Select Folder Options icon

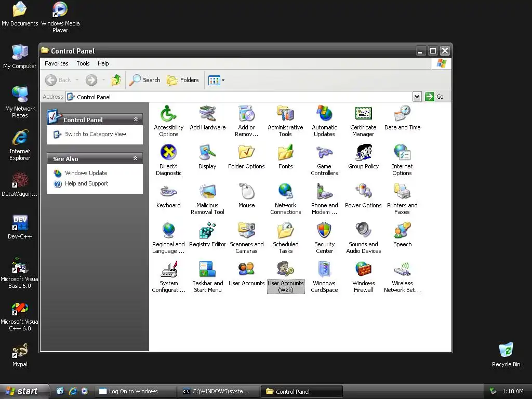tap(246, 156)
